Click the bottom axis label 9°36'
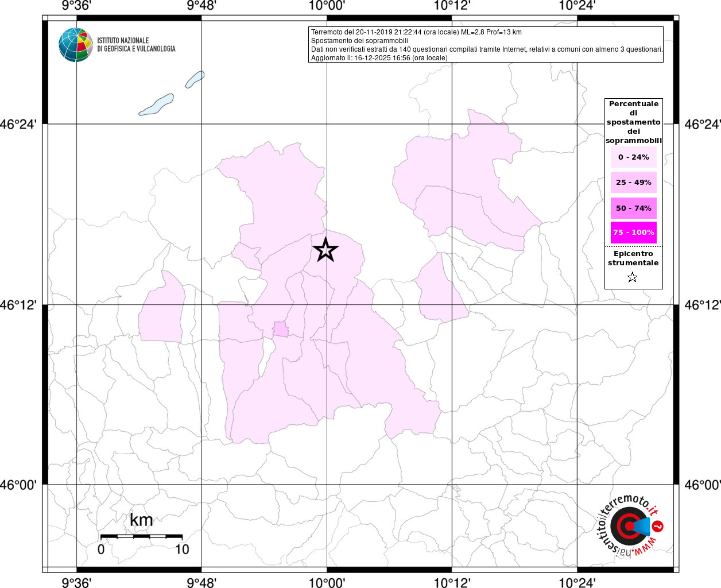 point(76,583)
